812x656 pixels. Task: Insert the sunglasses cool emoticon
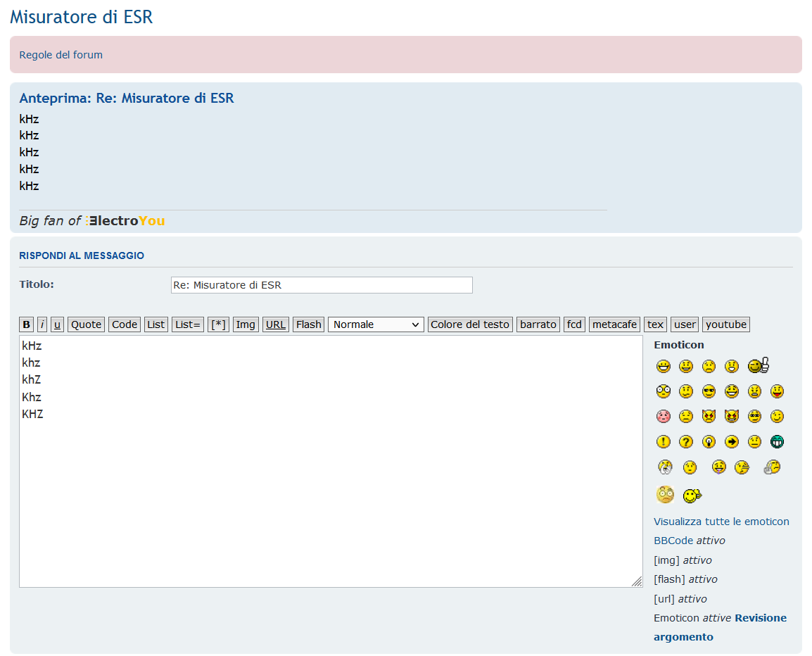coord(709,391)
